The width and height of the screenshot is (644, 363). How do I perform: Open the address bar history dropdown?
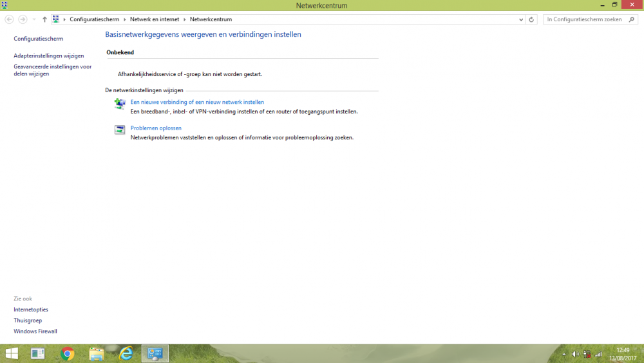coord(521,19)
